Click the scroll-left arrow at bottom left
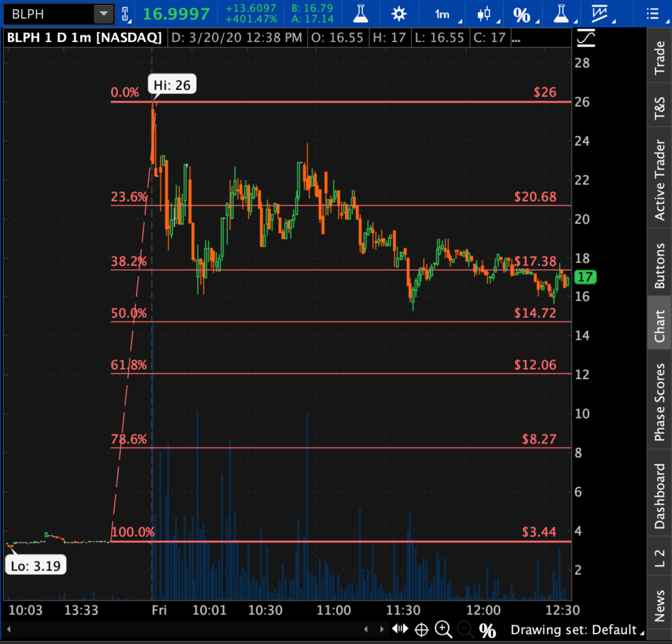This screenshot has width=672, height=644. [x=9, y=630]
